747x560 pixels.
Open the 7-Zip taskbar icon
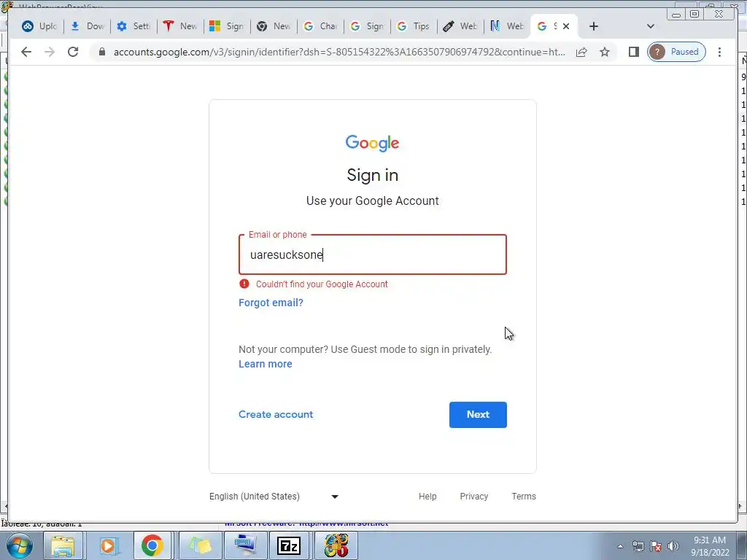289,545
